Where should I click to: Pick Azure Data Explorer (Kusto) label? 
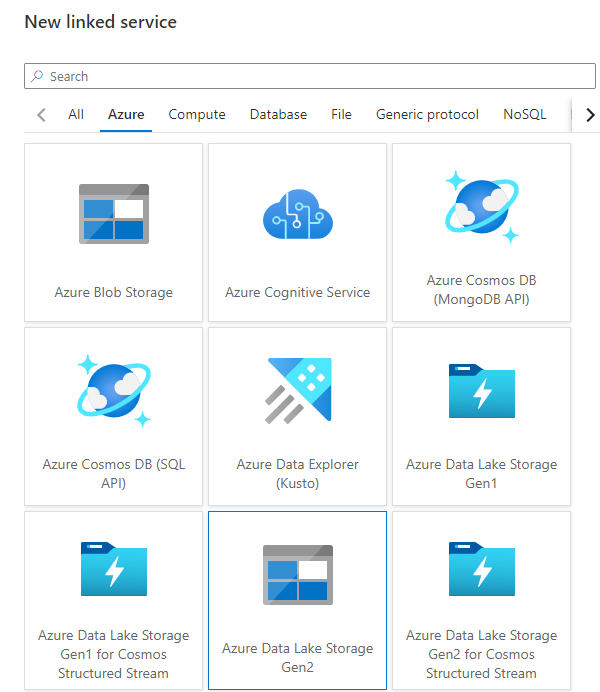point(298,474)
